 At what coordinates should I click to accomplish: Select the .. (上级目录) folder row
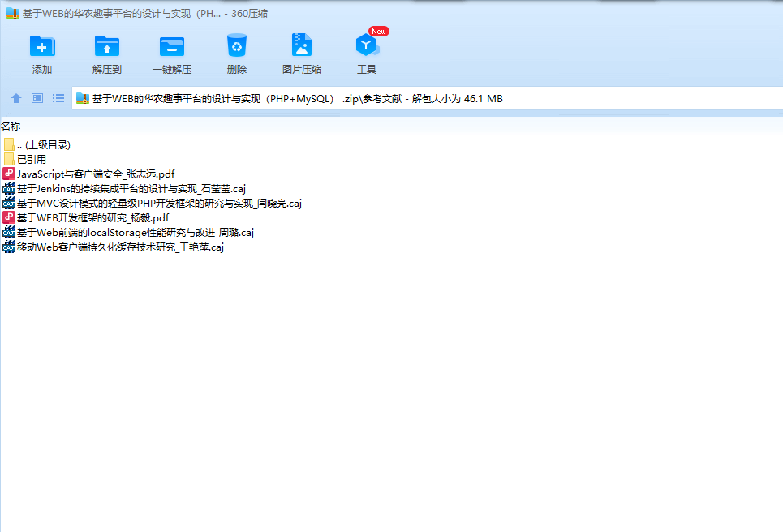tap(44, 144)
